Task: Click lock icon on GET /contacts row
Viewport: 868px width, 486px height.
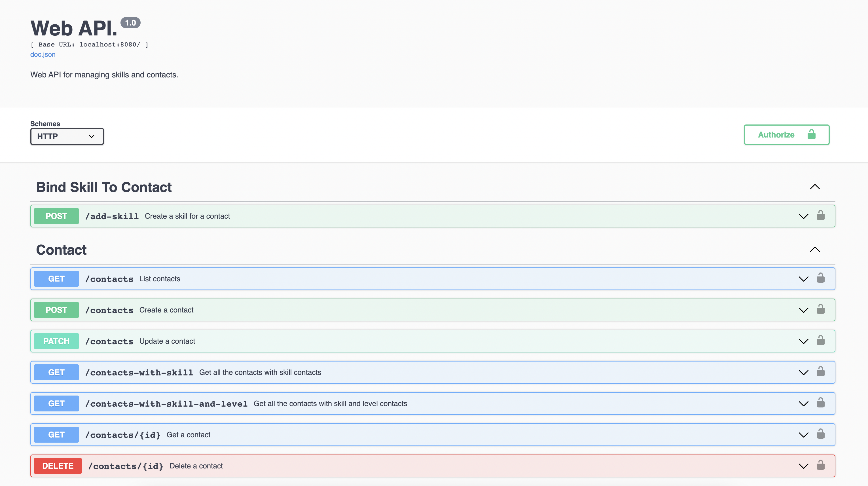Action: click(820, 278)
